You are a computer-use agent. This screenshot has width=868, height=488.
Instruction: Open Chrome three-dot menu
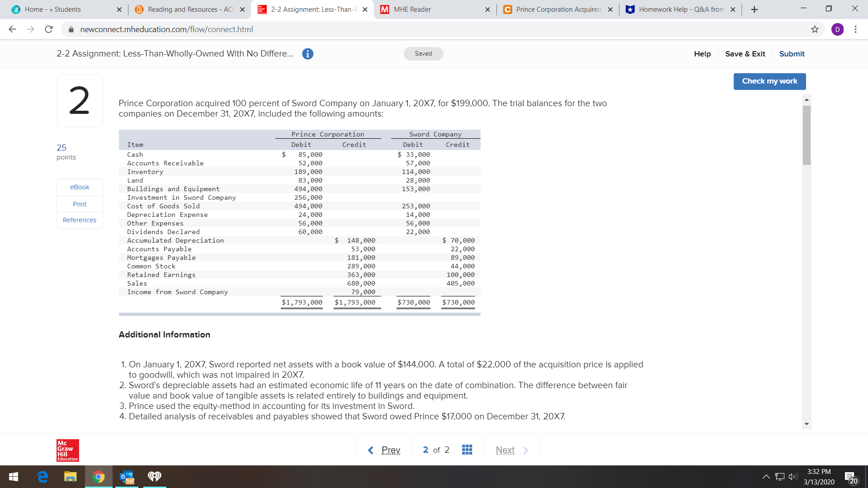pos(855,29)
